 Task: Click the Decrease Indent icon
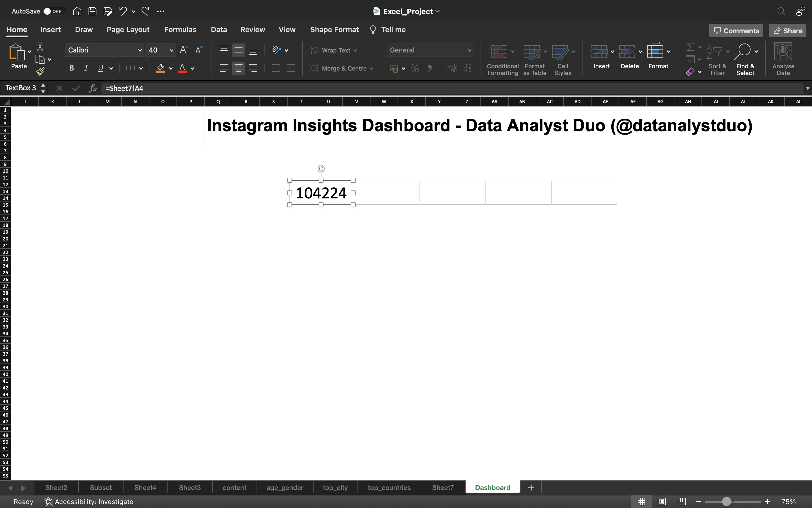[x=276, y=68]
